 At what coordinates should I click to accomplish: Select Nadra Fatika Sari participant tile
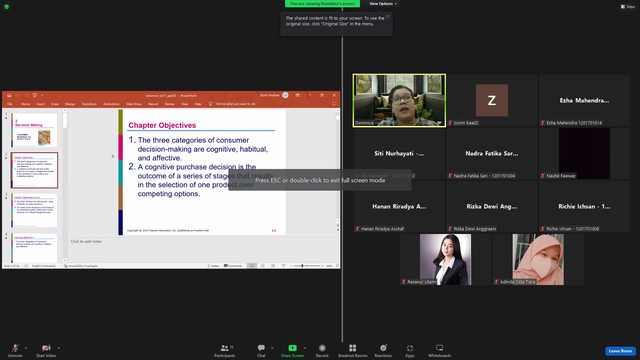[x=492, y=153]
